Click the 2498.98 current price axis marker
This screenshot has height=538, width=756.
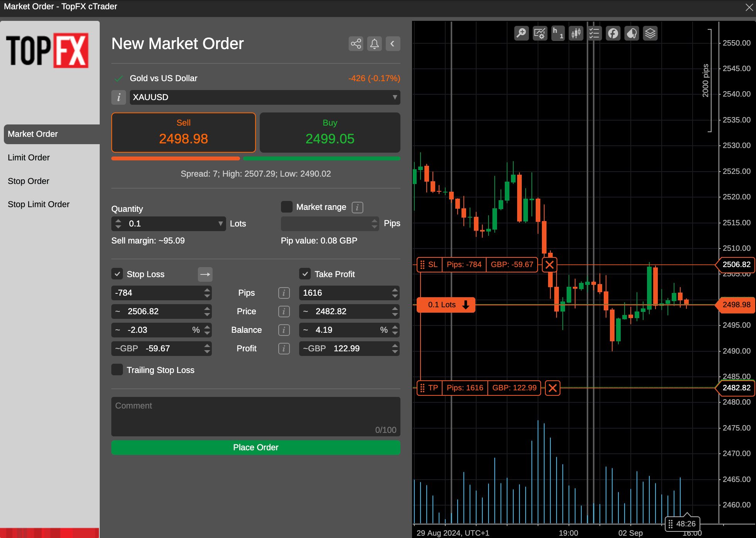tap(736, 305)
